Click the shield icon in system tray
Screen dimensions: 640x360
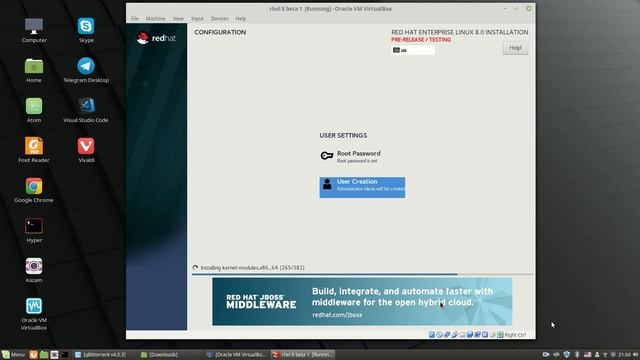[567, 354]
